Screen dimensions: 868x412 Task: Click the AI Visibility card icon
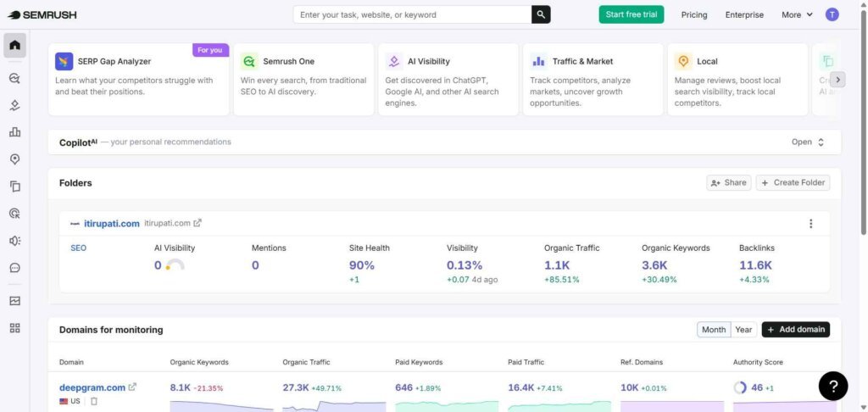point(394,62)
